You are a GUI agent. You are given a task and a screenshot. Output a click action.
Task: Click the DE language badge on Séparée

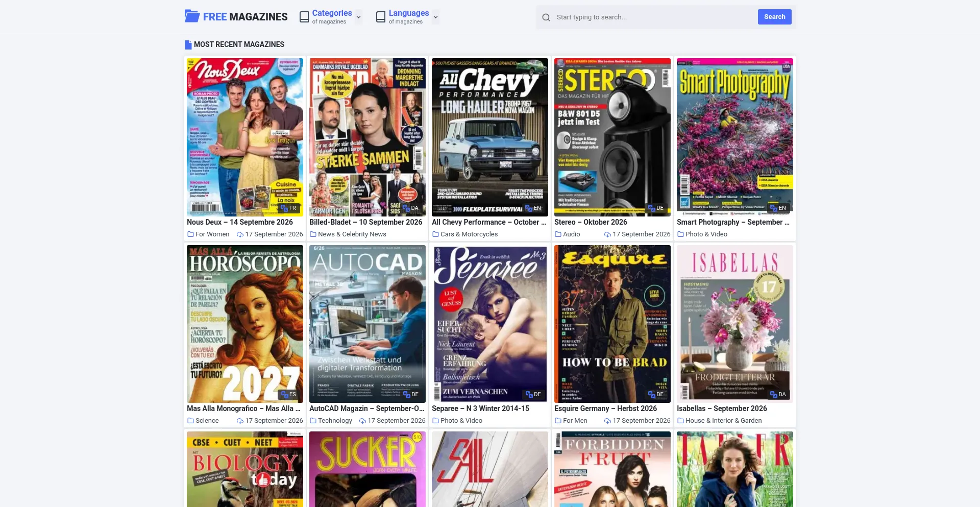(534, 394)
